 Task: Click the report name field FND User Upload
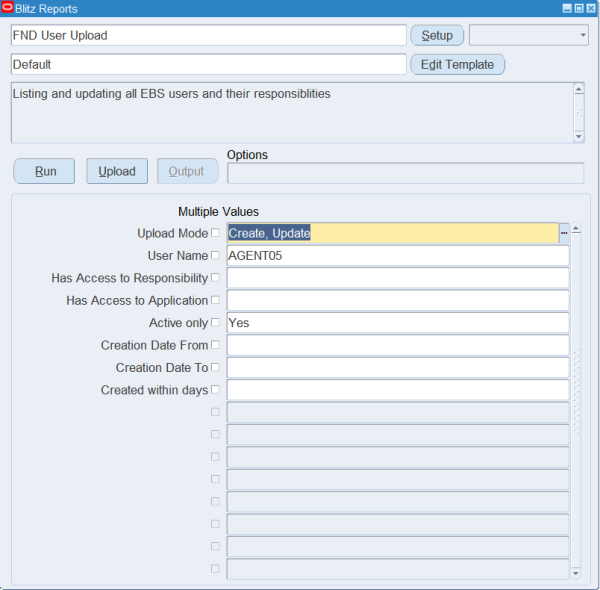tap(209, 35)
